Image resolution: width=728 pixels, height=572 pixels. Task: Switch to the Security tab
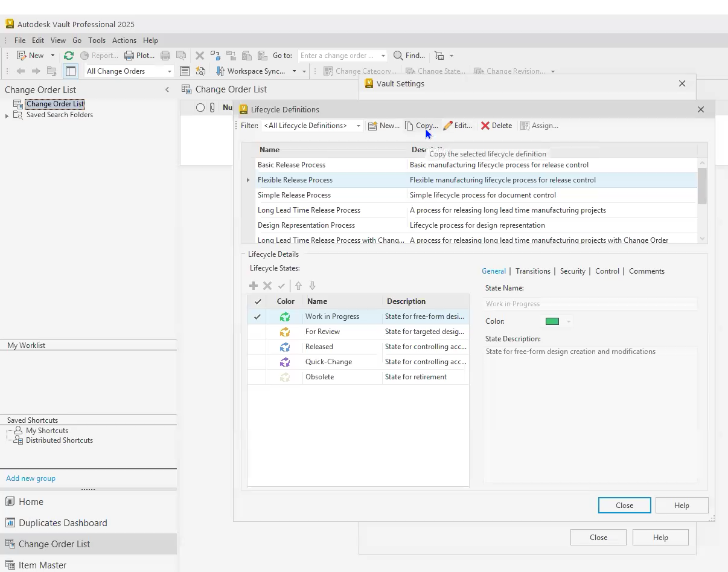(573, 271)
